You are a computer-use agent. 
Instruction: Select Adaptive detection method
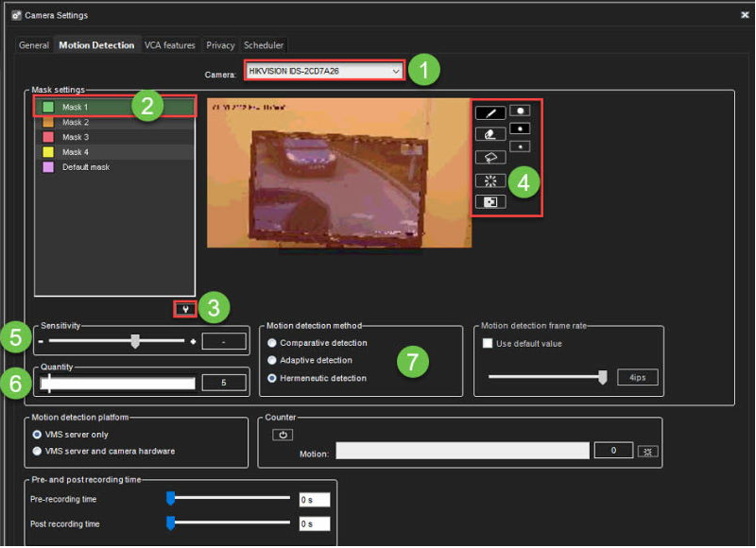pyautogui.click(x=273, y=360)
